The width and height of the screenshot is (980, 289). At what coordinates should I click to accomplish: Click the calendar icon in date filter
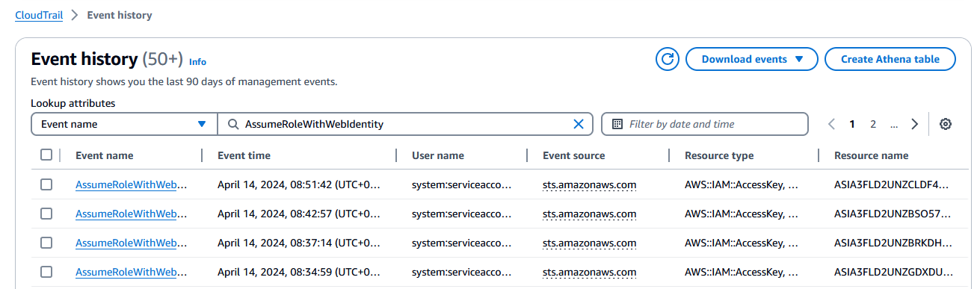coord(617,124)
